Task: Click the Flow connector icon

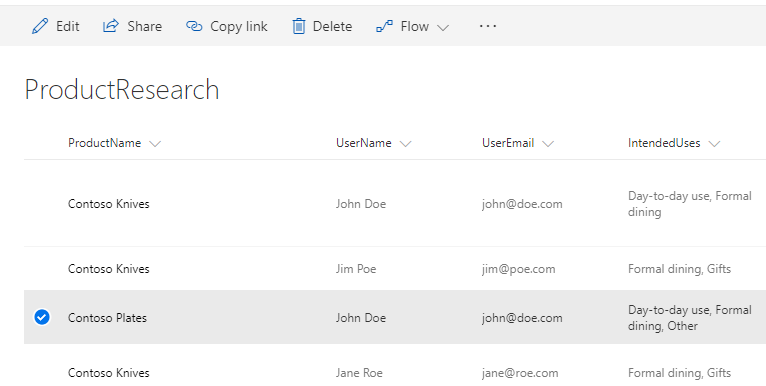Action: pos(384,26)
